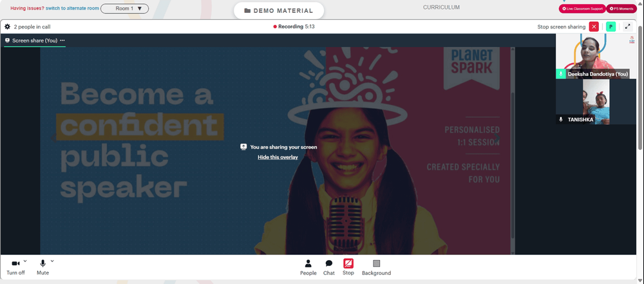Open the Chat panel
Viewport: 644px width, 284px height.
click(x=329, y=267)
